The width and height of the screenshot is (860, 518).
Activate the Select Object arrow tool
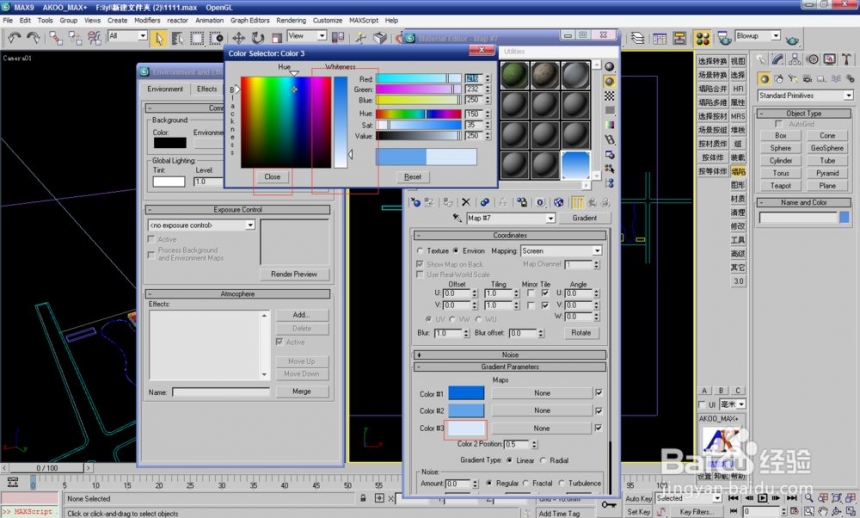coord(159,38)
